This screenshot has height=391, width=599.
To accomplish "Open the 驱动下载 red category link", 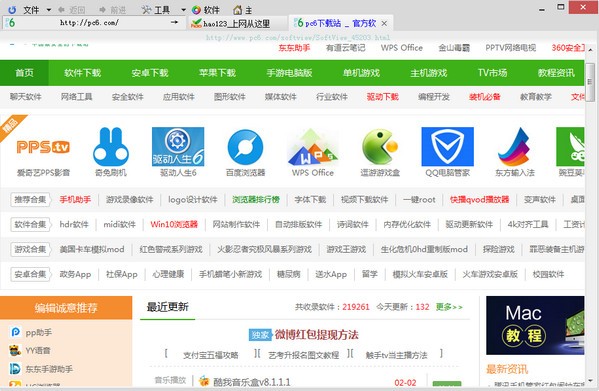I will (x=382, y=97).
